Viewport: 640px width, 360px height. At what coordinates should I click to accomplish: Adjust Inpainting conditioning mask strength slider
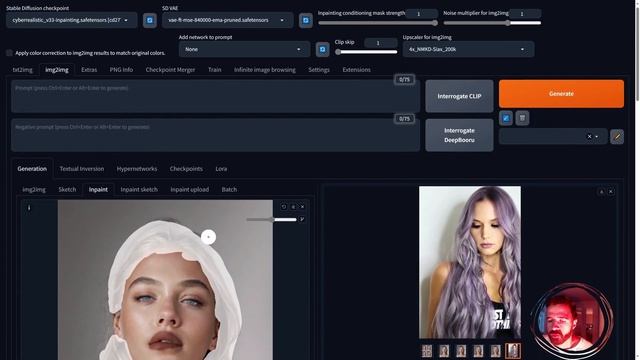coord(378,23)
